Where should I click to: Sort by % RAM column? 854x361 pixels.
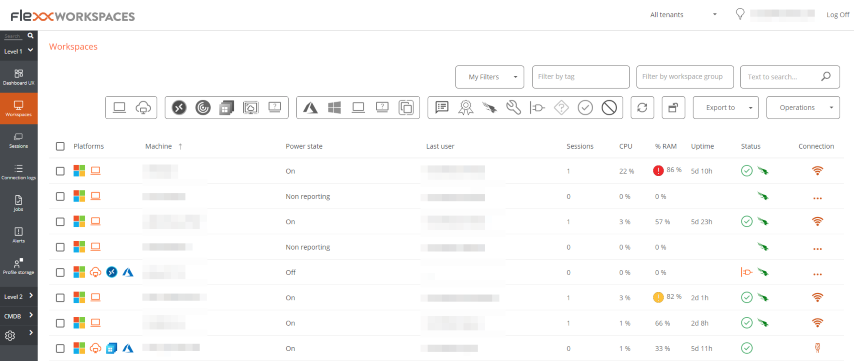click(x=666, y=146)
